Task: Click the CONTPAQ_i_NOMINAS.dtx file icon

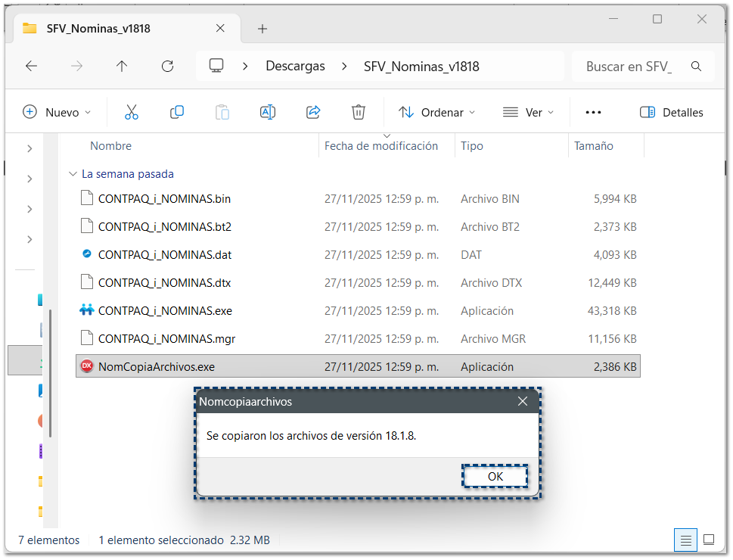Action: (x=87, y=282)
